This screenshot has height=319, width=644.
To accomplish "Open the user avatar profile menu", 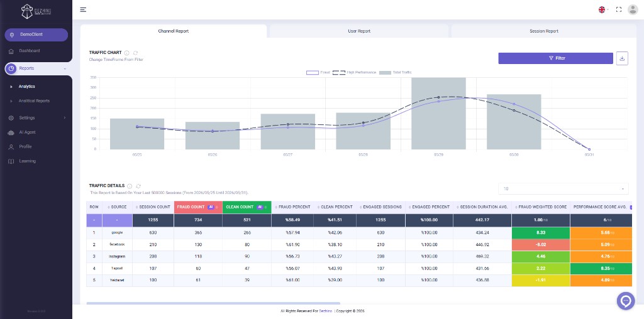I will click(x=633, y=10).
